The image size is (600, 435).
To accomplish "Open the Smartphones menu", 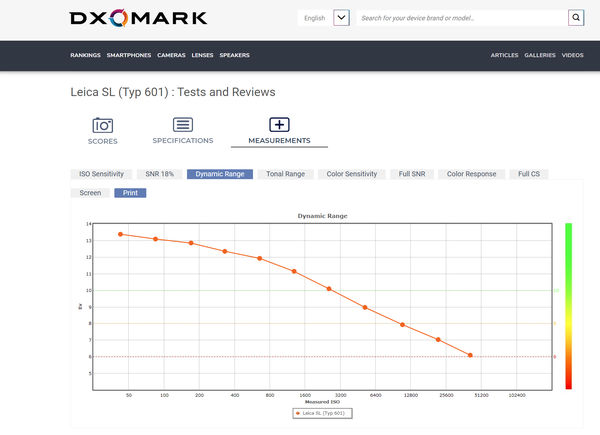I will pyautogui.click(x=129, y=55).
